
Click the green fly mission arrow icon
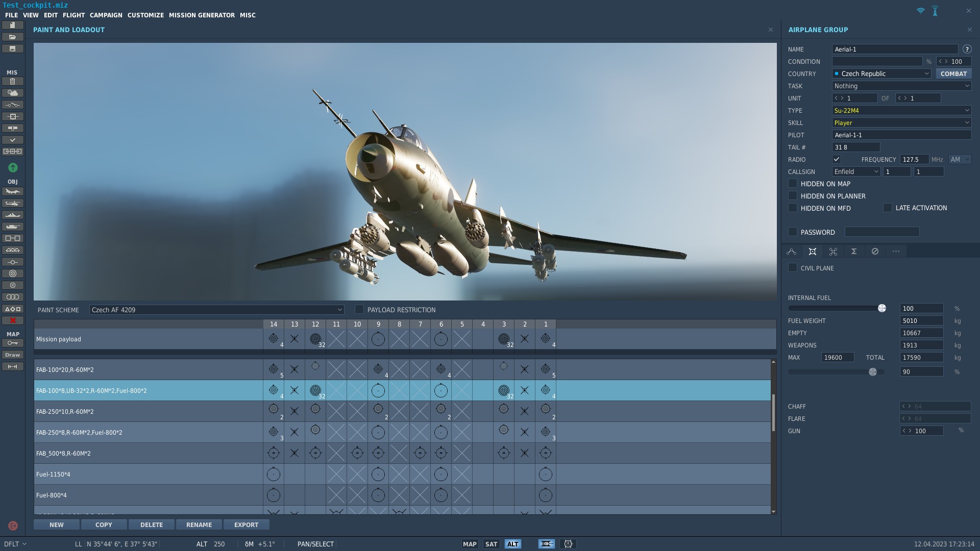tap(13, 168)
